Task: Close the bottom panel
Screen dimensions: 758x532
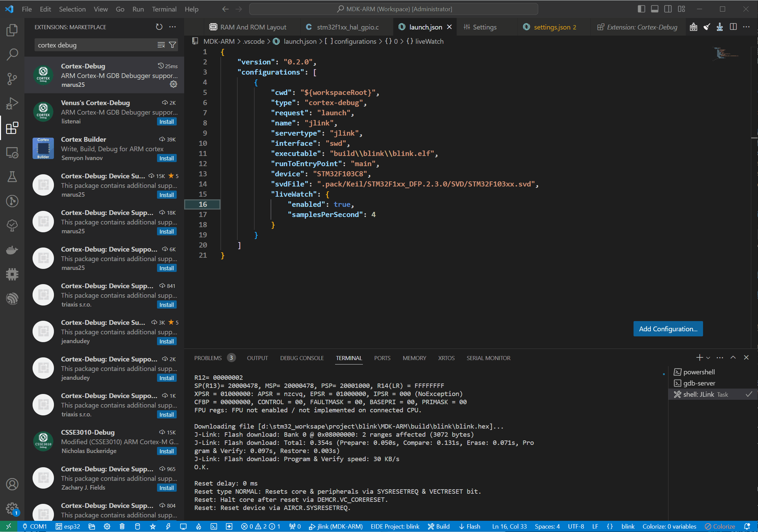Action: pyautogui.click(x=746, y=358)
